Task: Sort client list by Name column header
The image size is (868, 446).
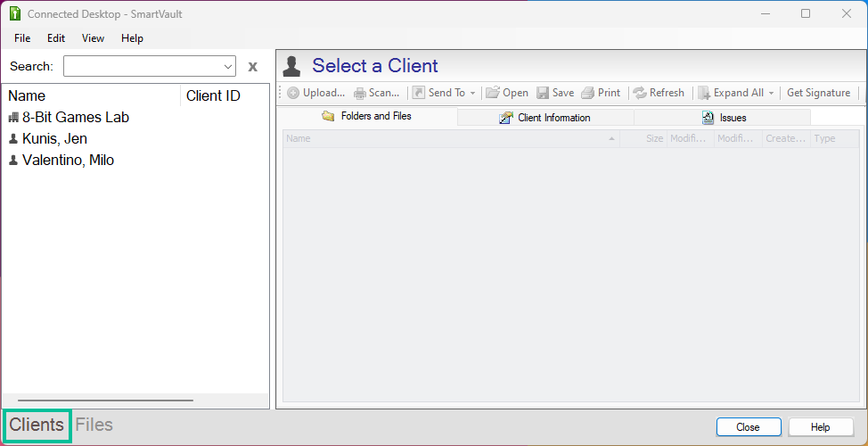Action: 93,95
